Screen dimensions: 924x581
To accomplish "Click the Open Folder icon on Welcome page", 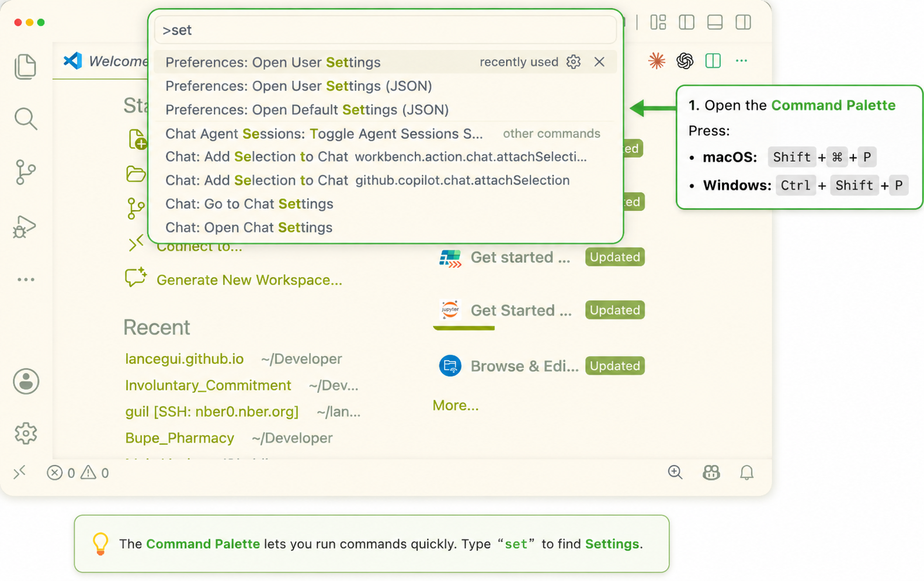I will [x=136, y=174].
